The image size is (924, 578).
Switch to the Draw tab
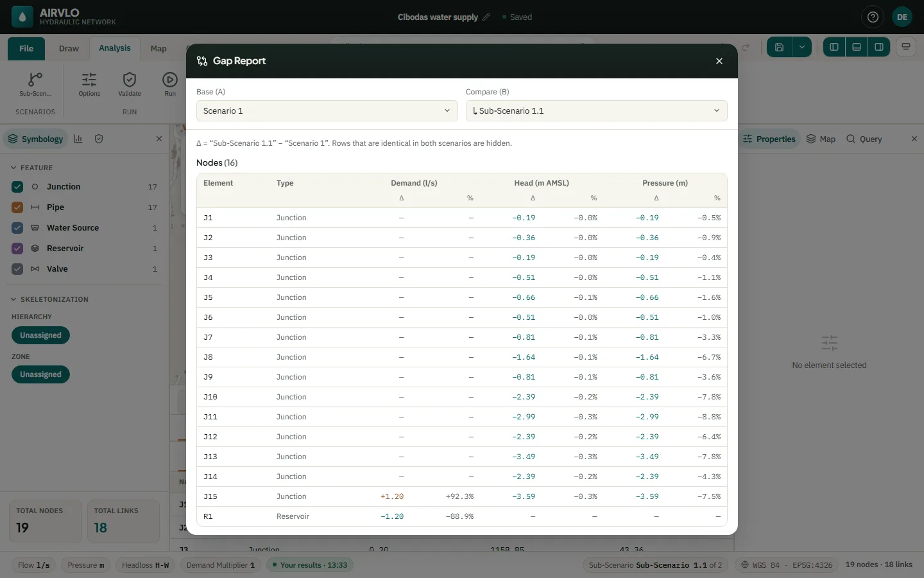tap(69, 49)
